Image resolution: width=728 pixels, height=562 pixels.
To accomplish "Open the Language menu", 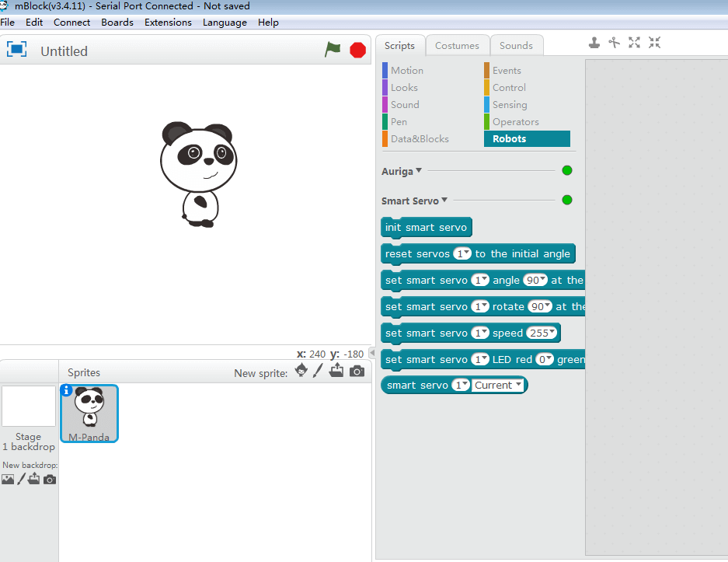I will 225,23.
